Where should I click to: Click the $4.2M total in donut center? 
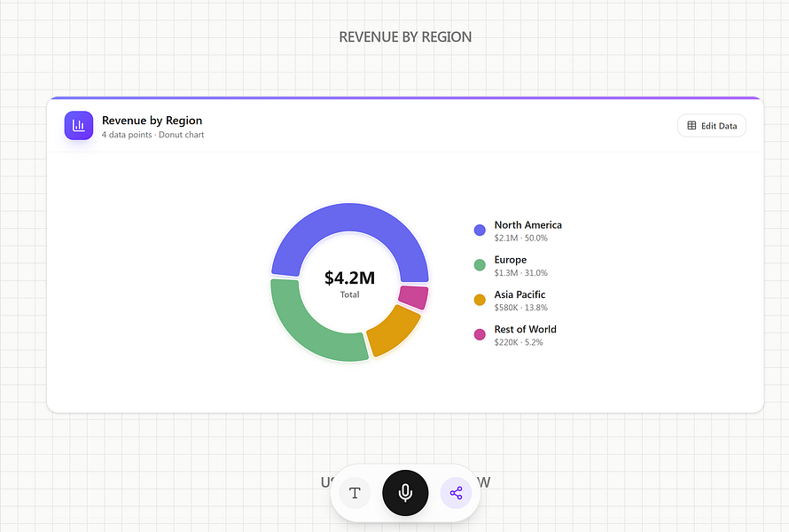pyautogui.click(x=349, y=278)
